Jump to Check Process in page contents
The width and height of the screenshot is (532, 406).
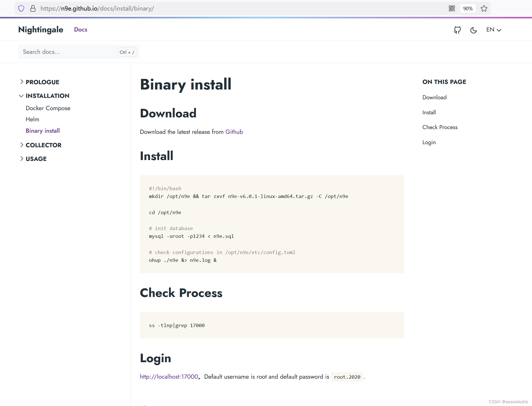tap(440, 127)
